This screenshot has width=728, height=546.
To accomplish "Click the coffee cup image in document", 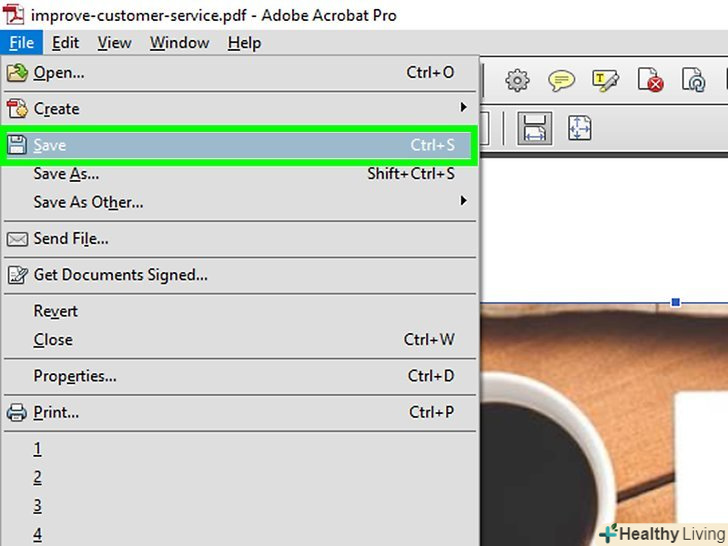I will coord(604,425).
